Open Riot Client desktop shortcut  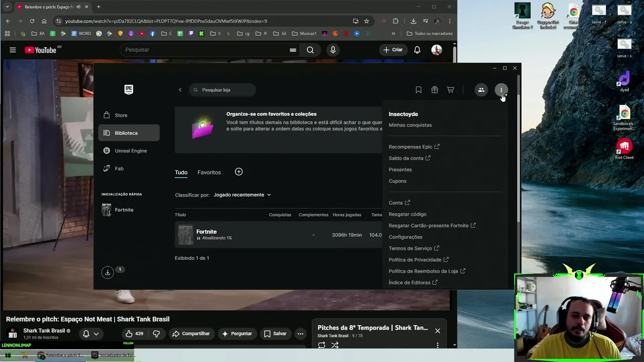[624, 149]
